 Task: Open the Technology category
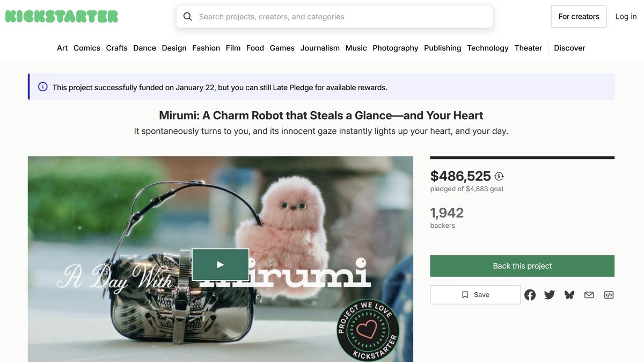point(488,48)
